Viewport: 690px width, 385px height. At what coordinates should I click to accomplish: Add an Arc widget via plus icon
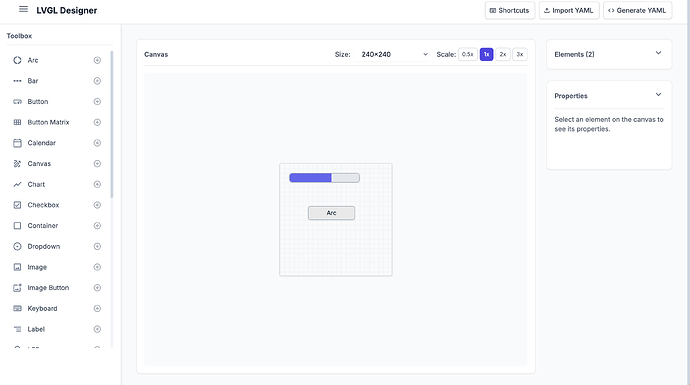[x=97, y=60]
